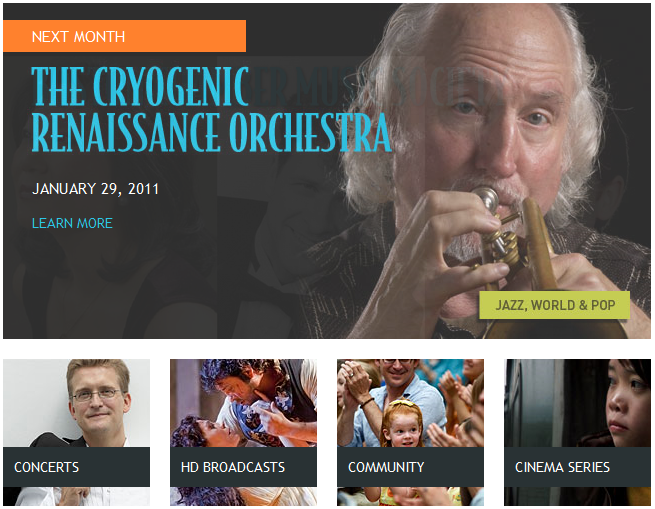Select the orange NEXT MONTH banner
The image size is (655, 509).
pyautogui.click(x=124, y=36)
